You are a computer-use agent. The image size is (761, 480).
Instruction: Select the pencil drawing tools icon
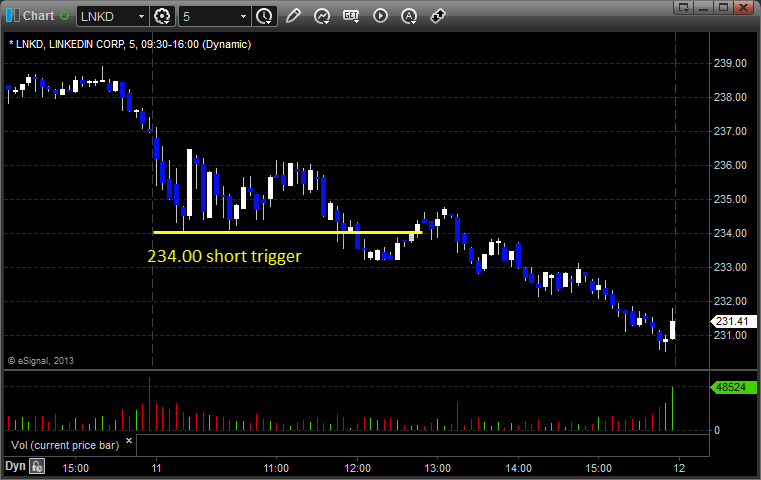click(x=293, y=16)
